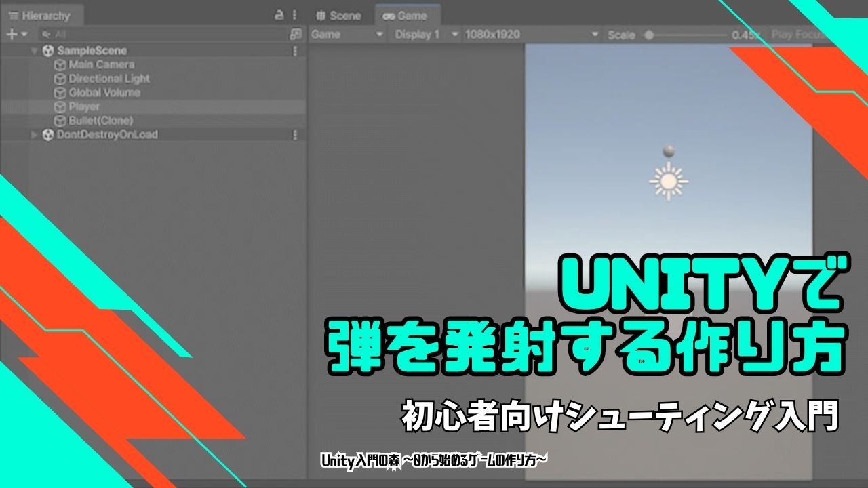Open DontDestroyOnLoad scene options menu
Viewport: 868px width, 488px height.
pos(294,135)
